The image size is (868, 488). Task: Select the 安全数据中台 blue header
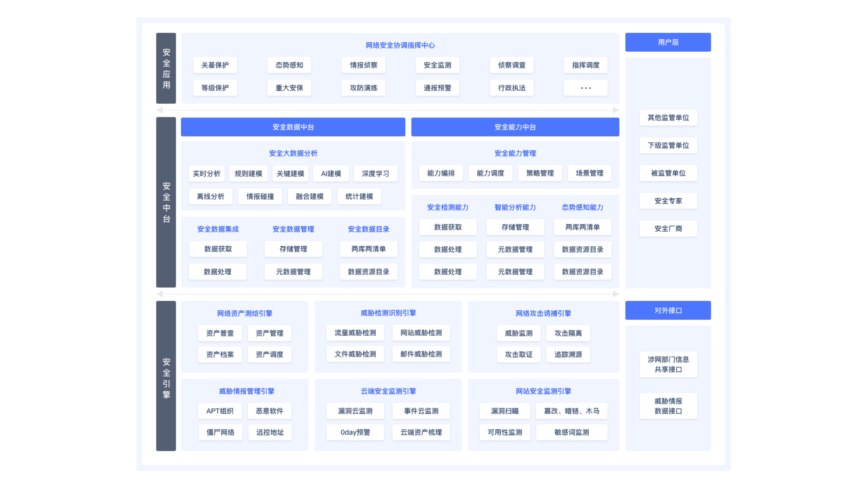click(x=293, y=127)
